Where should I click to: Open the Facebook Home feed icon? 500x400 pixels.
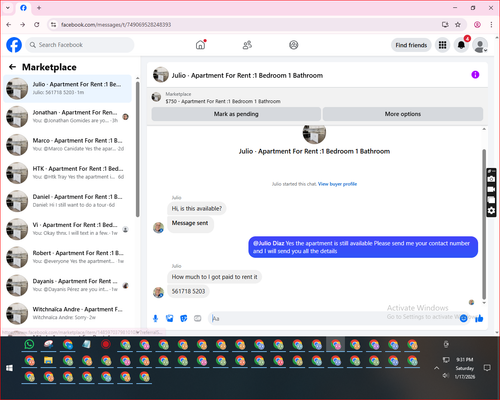(x=200, y=45)
